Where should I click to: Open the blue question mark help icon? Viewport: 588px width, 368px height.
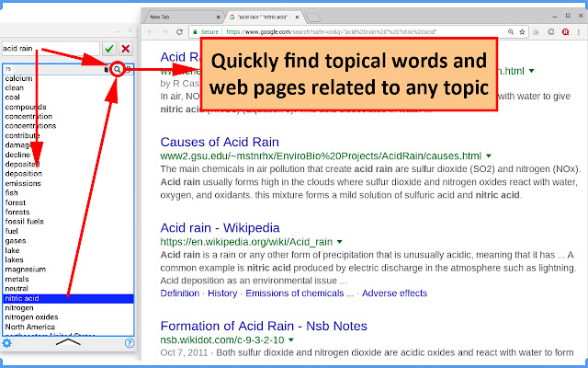pyautogui.click(x=130, y=343)
